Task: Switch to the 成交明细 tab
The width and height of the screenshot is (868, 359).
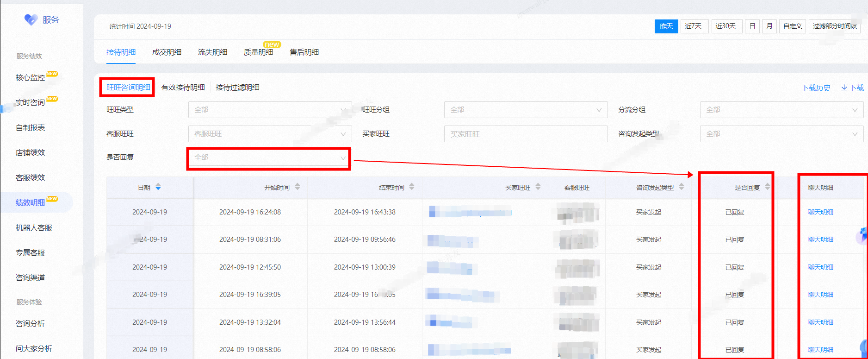Action: (167, 52)
